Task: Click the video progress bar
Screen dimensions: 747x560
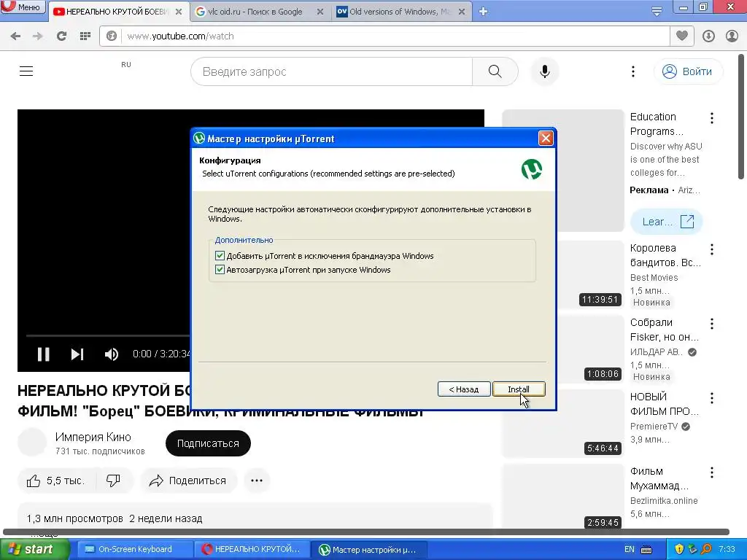Action: 108,335
